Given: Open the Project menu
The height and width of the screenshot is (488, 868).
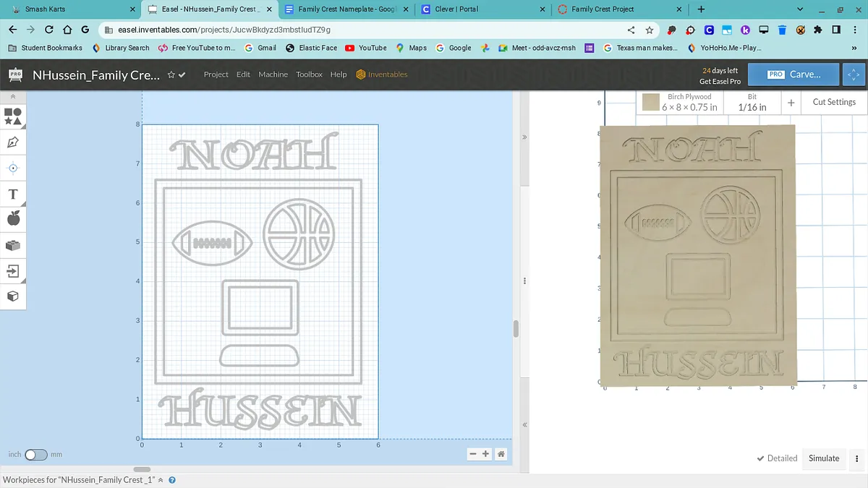Looking at the screenshot, I should click(216, 74).
